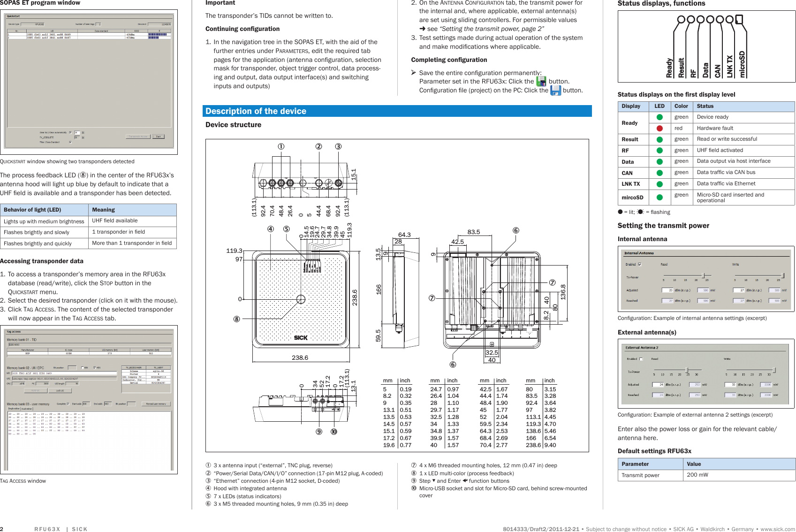Viewport: 796px width, 532px height.
Task: Click the Reread user memory button
Action: click(x=156, y=404)
